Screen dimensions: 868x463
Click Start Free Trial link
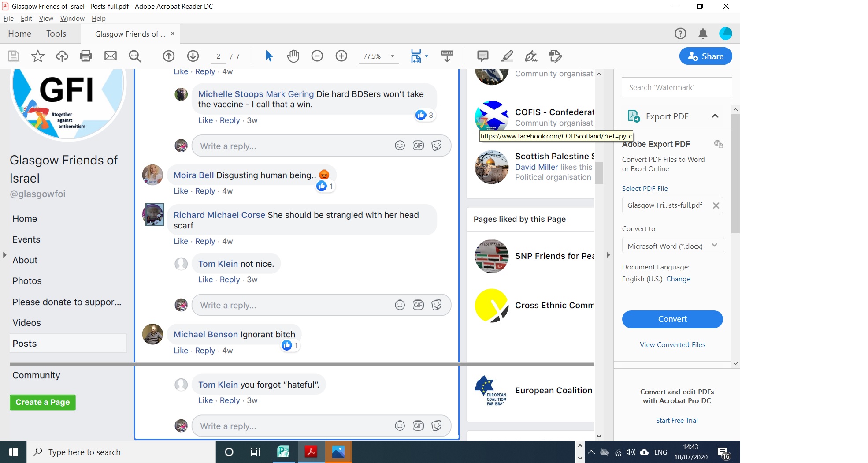tap(677, 421)
